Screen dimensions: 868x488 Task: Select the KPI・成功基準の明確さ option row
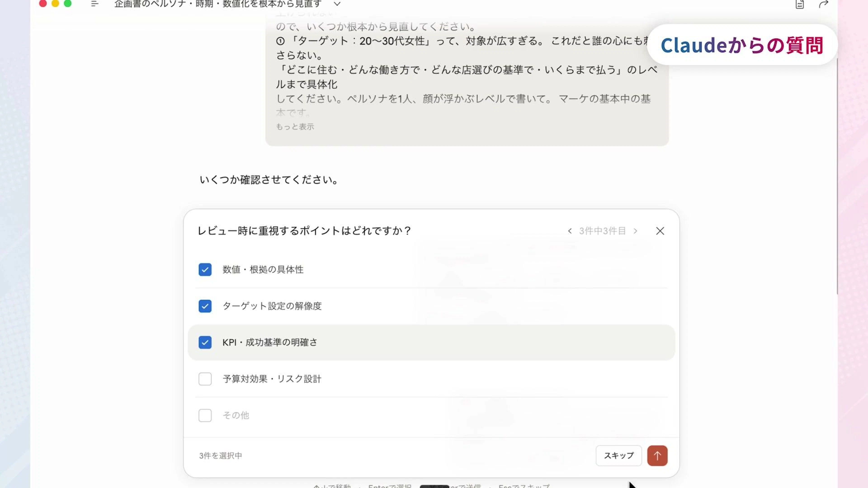[431, 343]
